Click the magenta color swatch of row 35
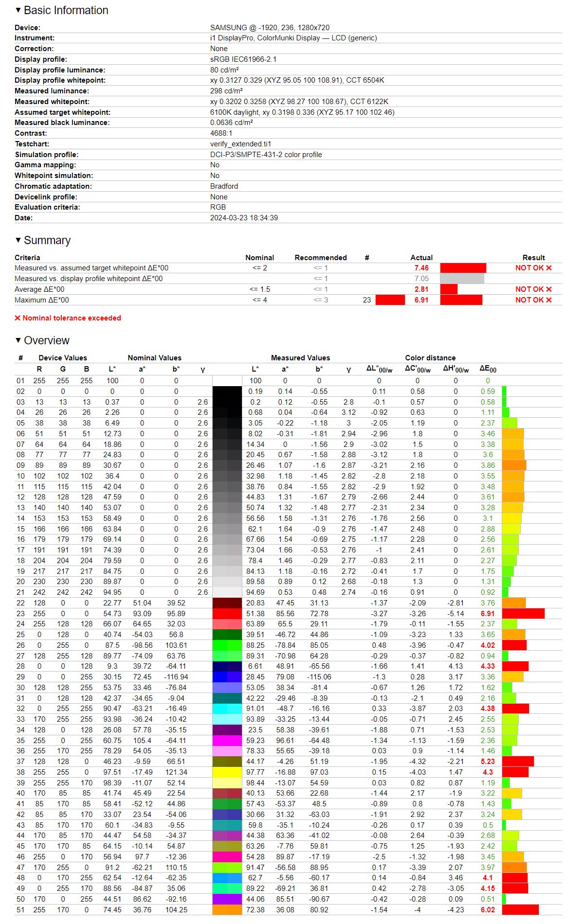 [x=227, y=741]
